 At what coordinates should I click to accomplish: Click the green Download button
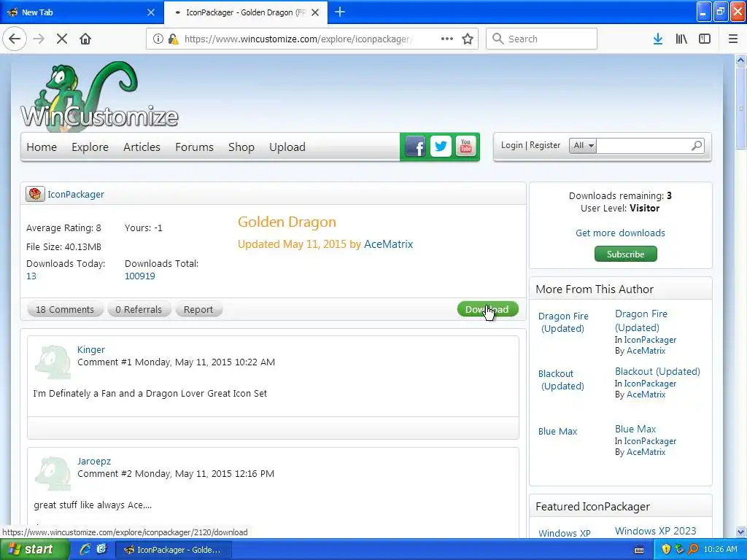coord(487,309)
